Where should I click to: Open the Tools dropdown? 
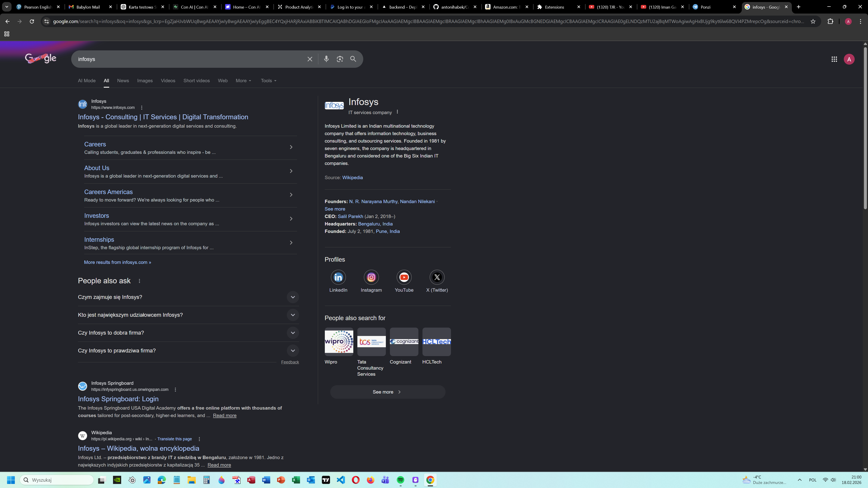pyautogui.click(x=268, y=80)
